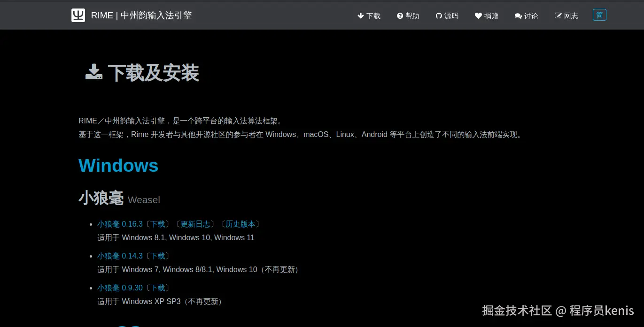Click the chat bubbles icon beside 讨论
This screenshot has width=644, height=327.
point(518,16)
